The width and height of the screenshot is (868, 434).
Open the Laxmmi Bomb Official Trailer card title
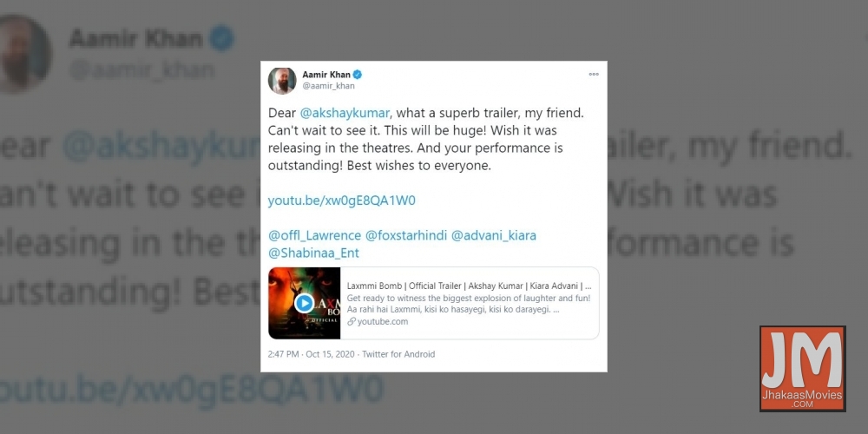tap(469, 286)
